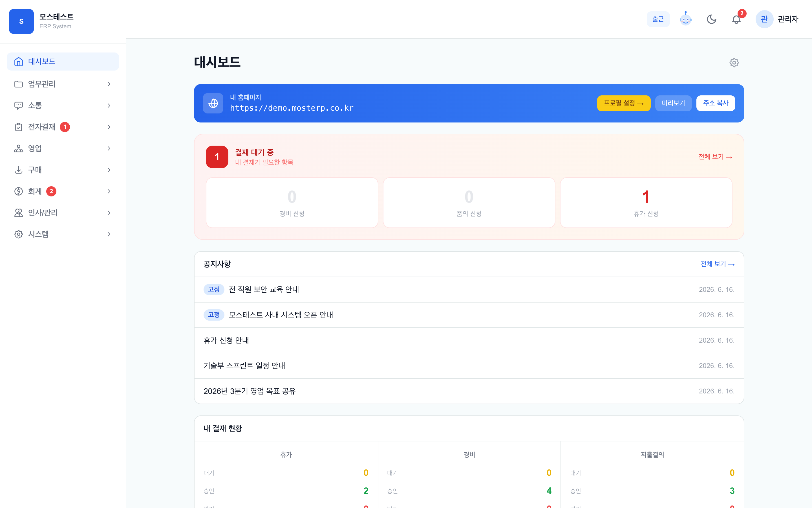Toggle dark mode with the moon icon
The height and width of the screenshot is (508, 812).
(711, 19)
